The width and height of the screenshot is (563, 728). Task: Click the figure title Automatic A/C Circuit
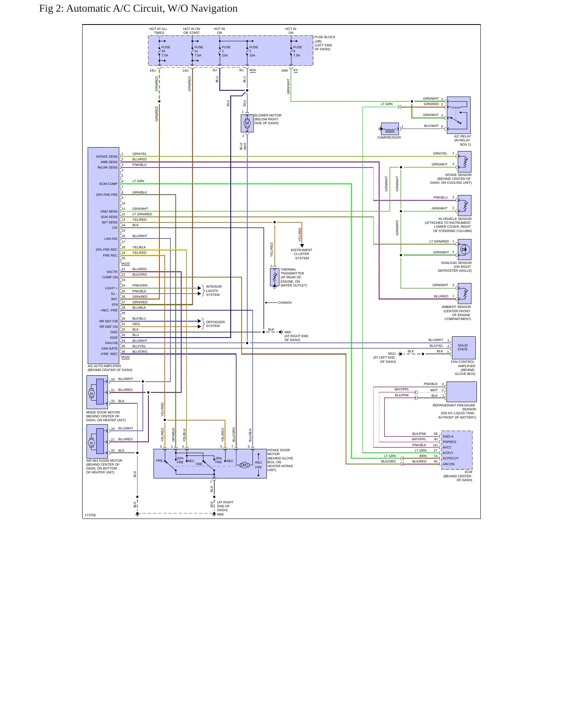(138, 9)
